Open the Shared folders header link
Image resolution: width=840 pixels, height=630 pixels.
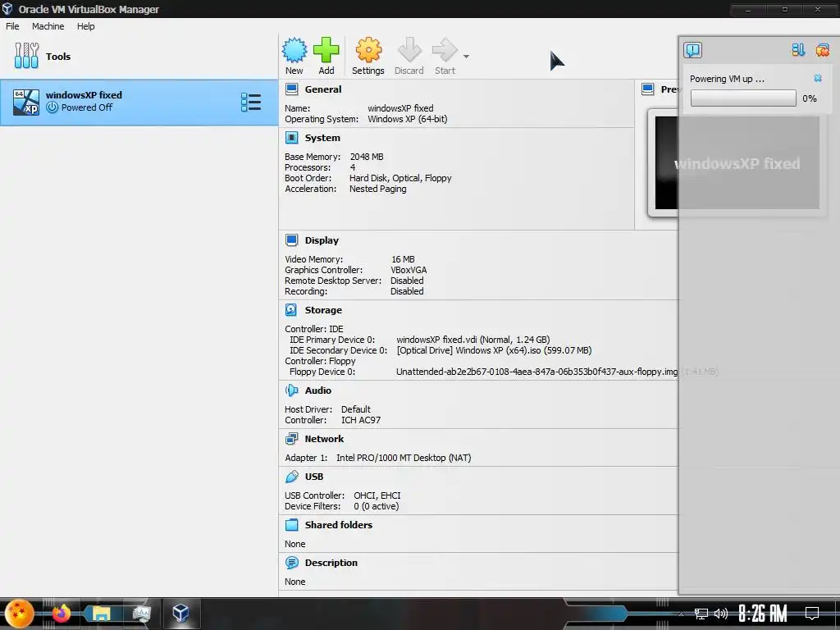[339, 524]
